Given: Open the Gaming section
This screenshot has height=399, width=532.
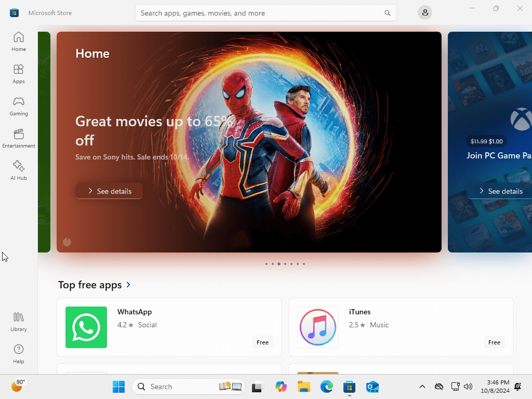Looking at the screenshot, I should (19, 106).
